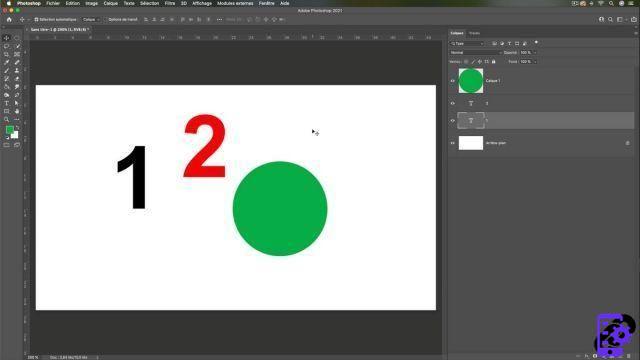Open the workspace switcher dropdown
Viewport: 640px width, 360px height.
(x=621, y=19)
